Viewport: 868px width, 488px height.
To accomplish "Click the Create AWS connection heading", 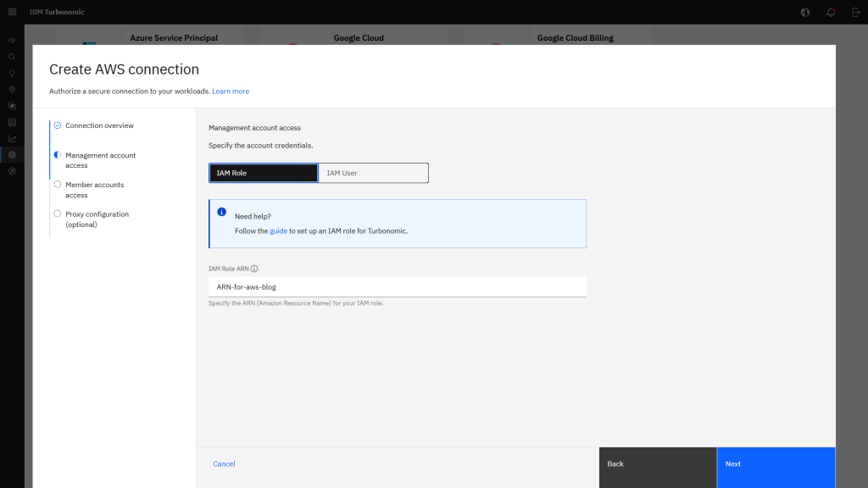I will coord(124,69).
